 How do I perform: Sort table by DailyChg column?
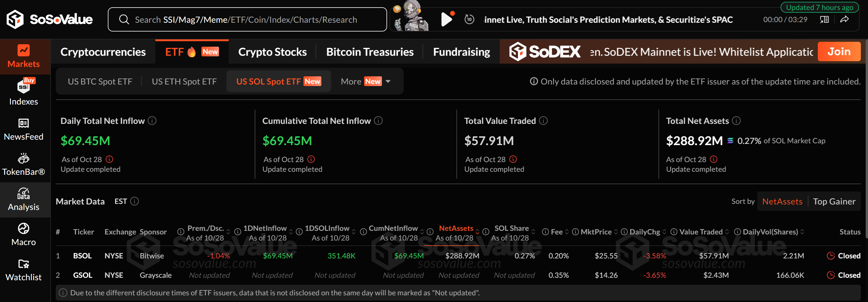point(644,232)
